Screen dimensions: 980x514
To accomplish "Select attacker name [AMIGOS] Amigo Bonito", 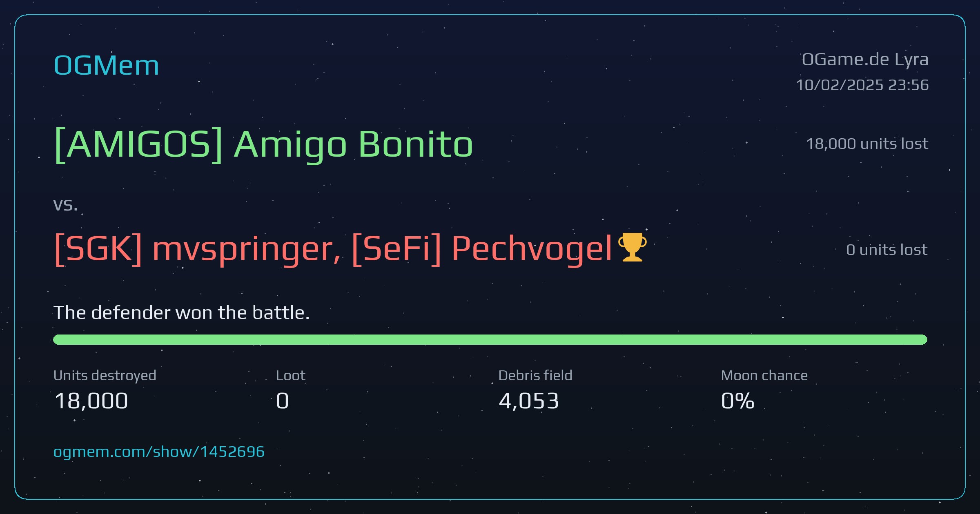I will 264,145.
